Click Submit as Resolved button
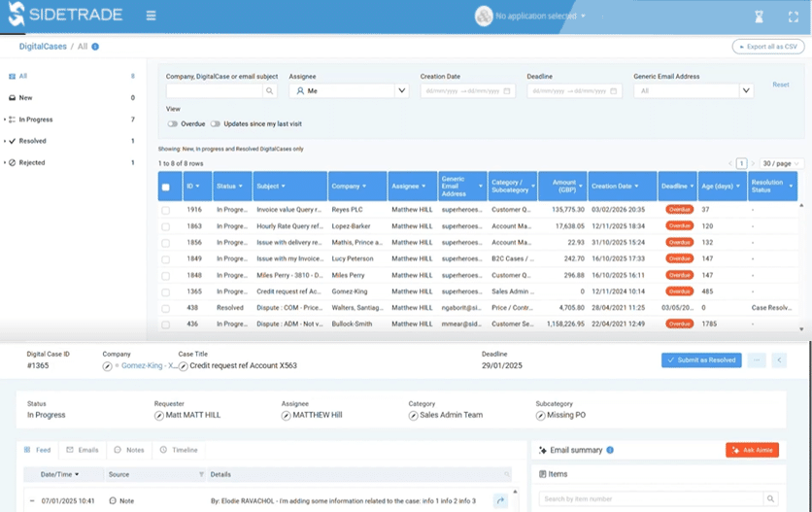The height and width of the screenshot is (512, 812). point(701,360)
